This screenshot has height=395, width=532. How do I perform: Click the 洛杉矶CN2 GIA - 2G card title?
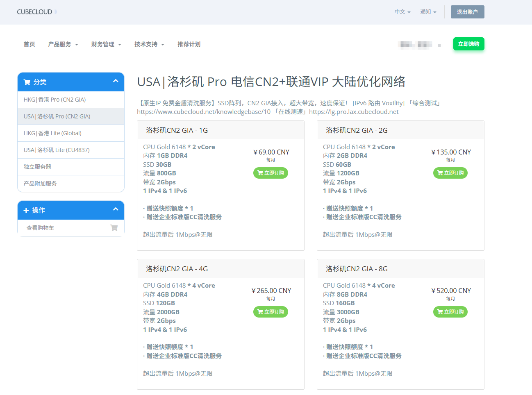357,130
